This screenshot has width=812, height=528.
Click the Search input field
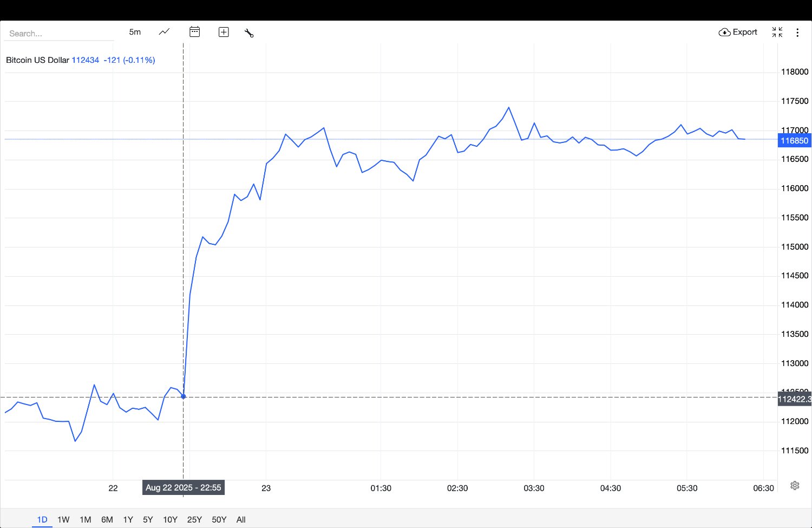(60, 33)
